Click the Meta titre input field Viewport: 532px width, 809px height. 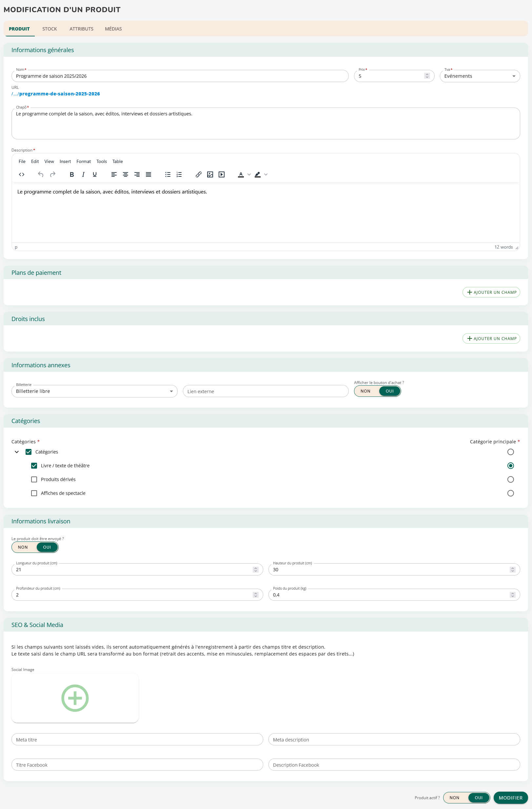[x=137, y=740]
